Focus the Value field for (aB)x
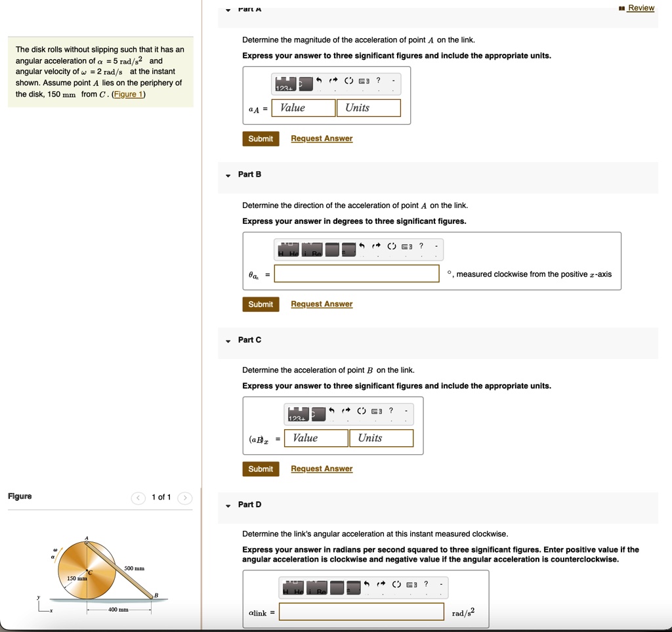 click(x=316, y=438)
